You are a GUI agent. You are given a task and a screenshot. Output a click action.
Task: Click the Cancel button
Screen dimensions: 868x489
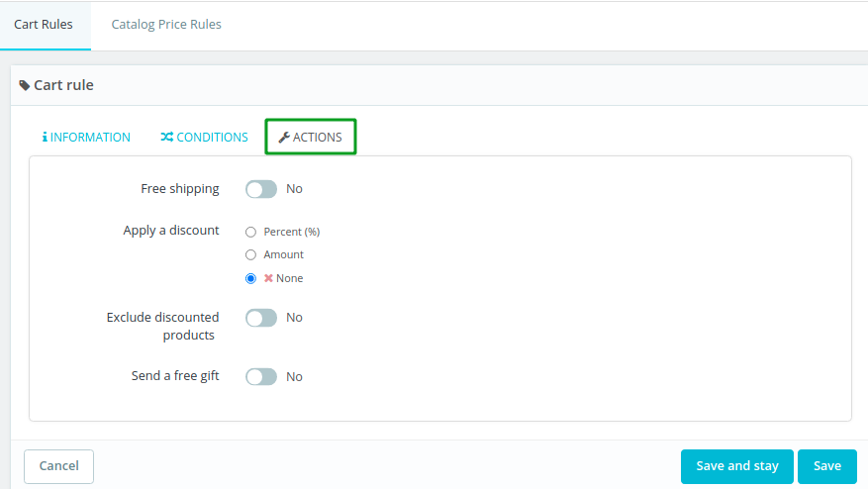(58, 466)
